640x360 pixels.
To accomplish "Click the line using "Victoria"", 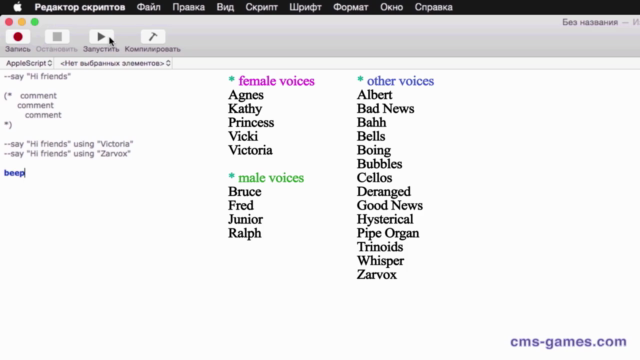I will coord(69,144).
